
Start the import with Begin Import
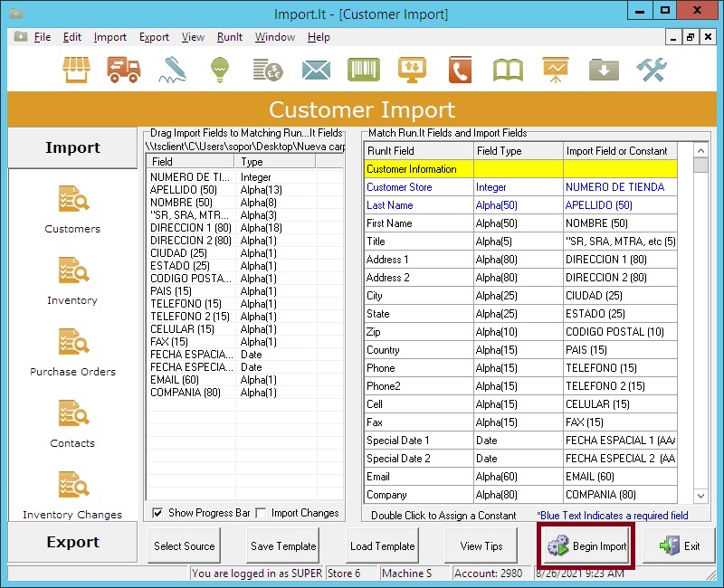pyautogui.click(x=586, y=546)
